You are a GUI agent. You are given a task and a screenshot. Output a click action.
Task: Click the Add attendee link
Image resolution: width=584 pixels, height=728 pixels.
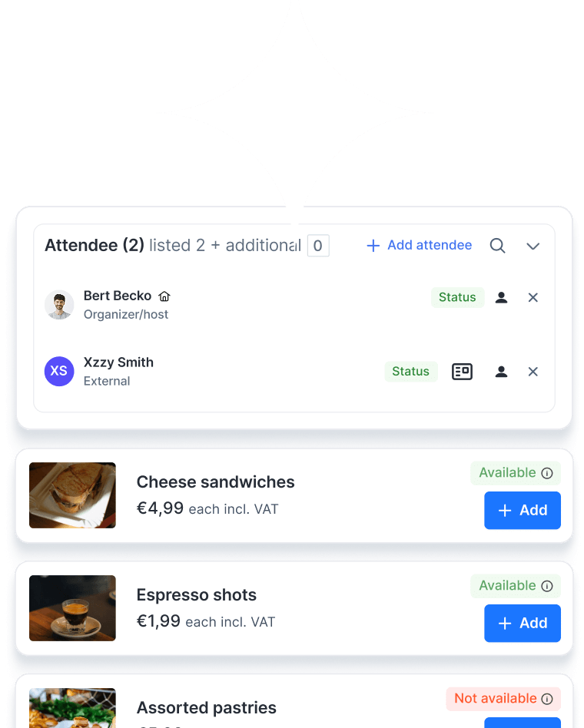pyautogui.click(x=419, y=245)
